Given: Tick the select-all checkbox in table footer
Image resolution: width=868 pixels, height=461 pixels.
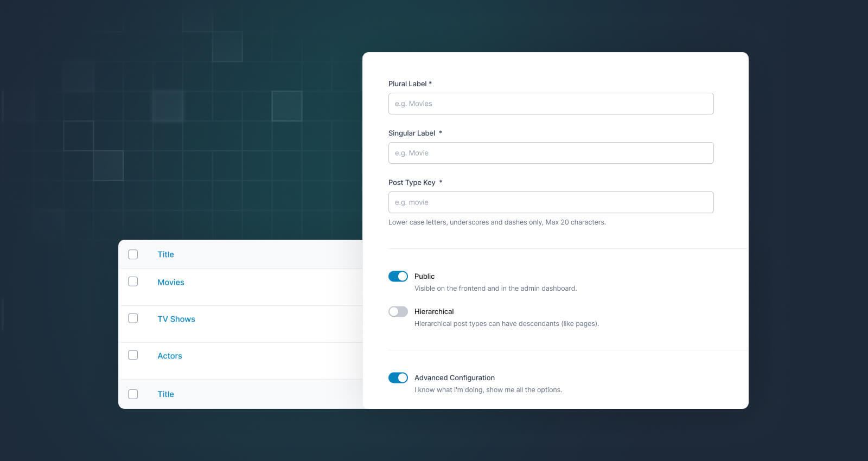Looking at the screenshot, I should [x=133, y=394].
